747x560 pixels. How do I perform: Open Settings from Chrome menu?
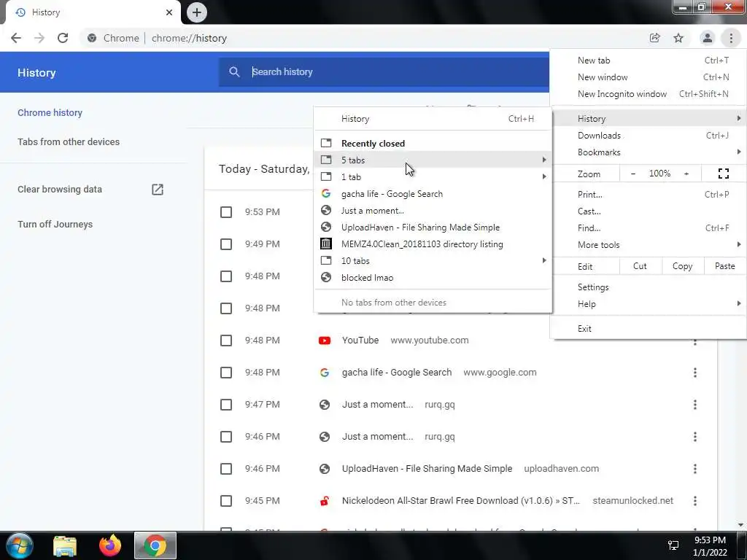(x=648, y=287)
